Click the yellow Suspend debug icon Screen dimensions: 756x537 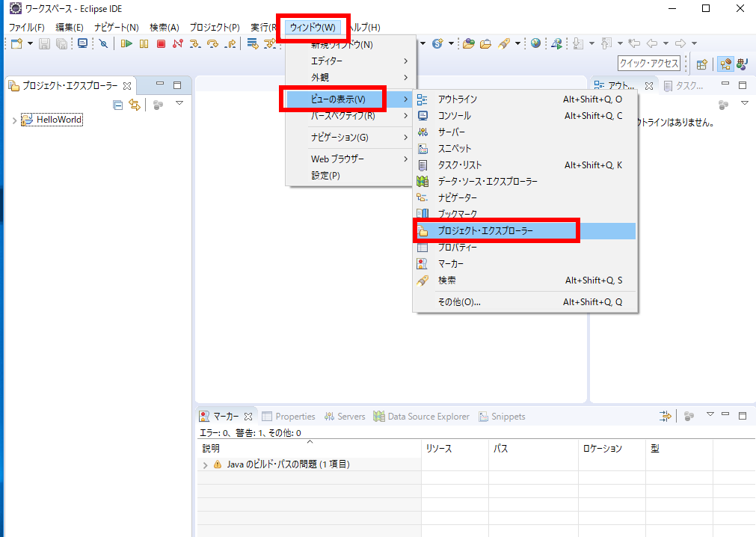click(x=144, y=44)
